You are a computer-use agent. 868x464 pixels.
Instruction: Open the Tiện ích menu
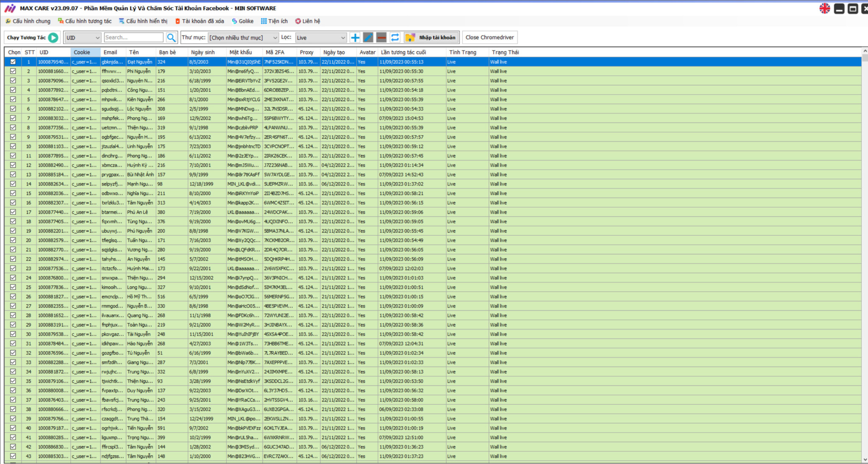274,21
